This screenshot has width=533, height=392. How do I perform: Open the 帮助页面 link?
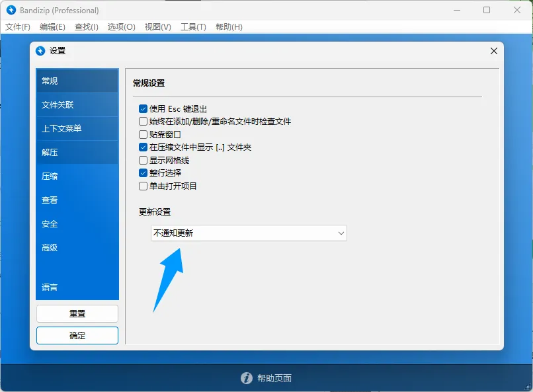(x=274, y=378)
